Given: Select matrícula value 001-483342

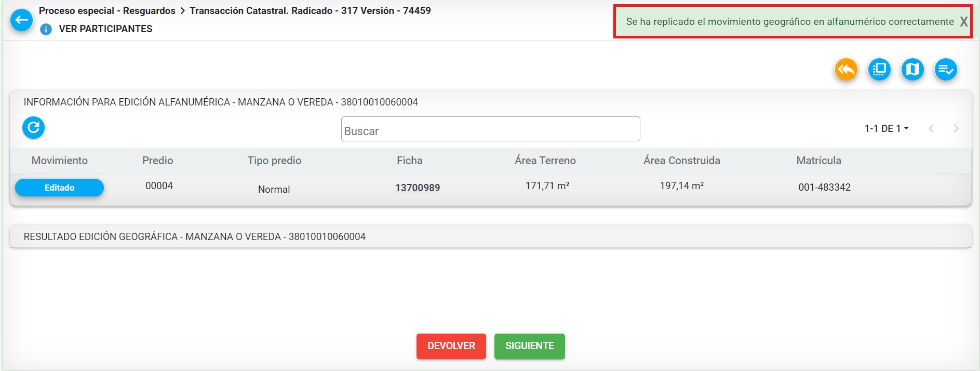Looking at the screenshot, I should [824, 187].
